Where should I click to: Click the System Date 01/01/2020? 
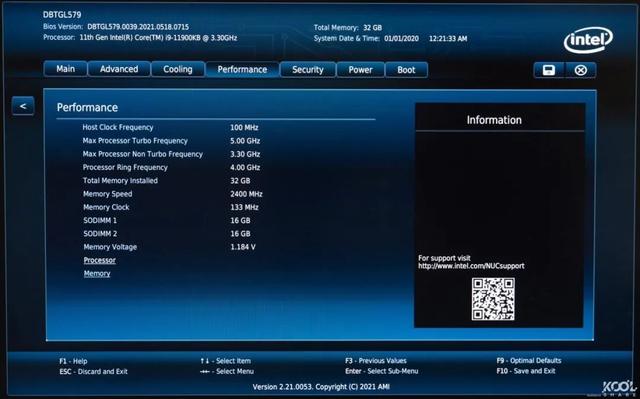[x=401, y=39]
